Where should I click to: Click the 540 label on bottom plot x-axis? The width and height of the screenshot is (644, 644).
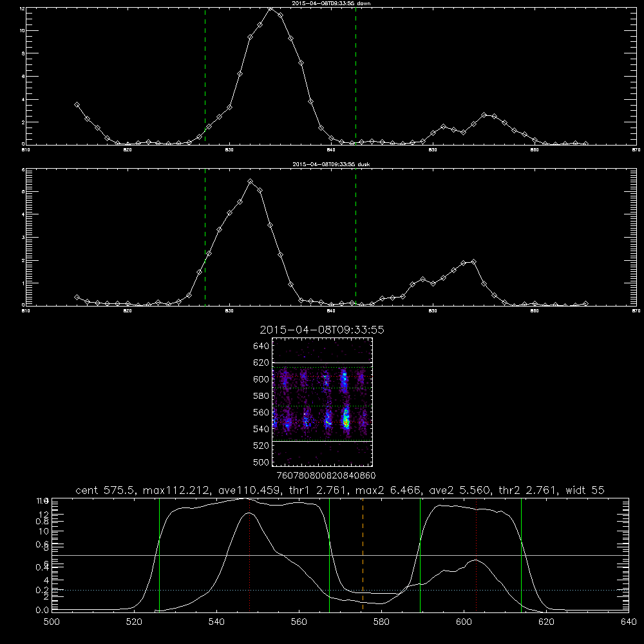tap(216, 622)
